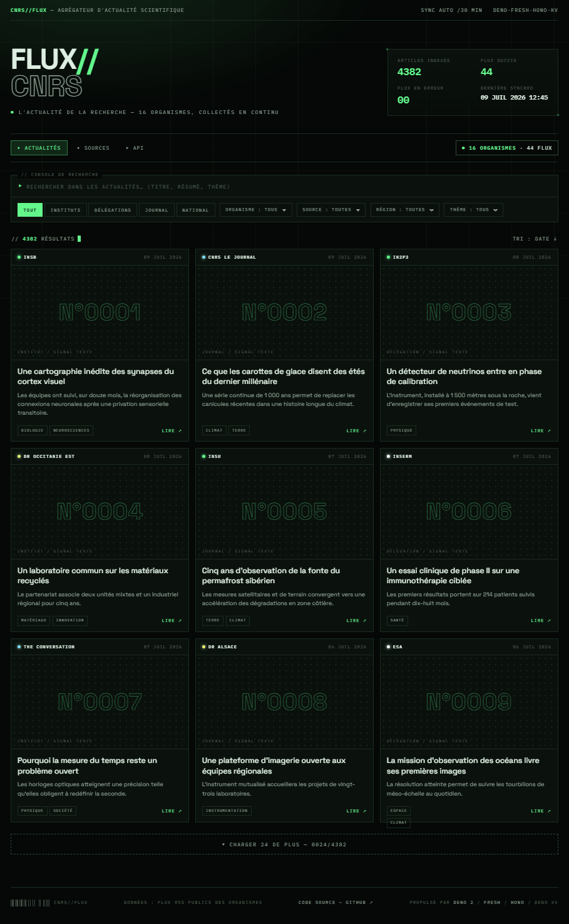Click Lire on the permafrost article

356,621
